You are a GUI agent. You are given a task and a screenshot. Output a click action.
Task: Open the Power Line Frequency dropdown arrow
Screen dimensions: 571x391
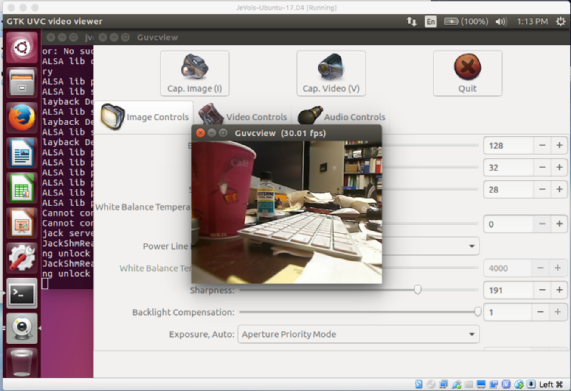coord(472,246)
